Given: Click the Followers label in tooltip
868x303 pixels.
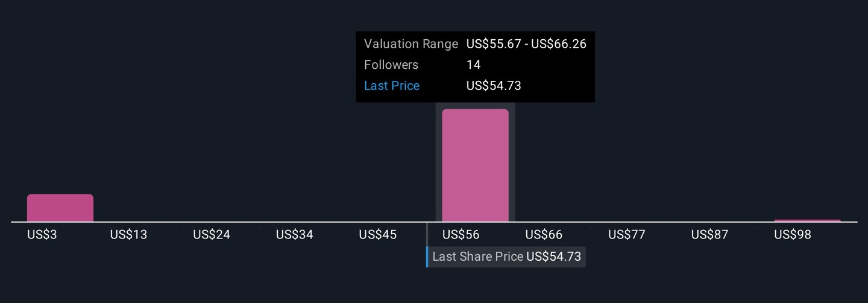Looking at the screenshot, I should 391,65.
